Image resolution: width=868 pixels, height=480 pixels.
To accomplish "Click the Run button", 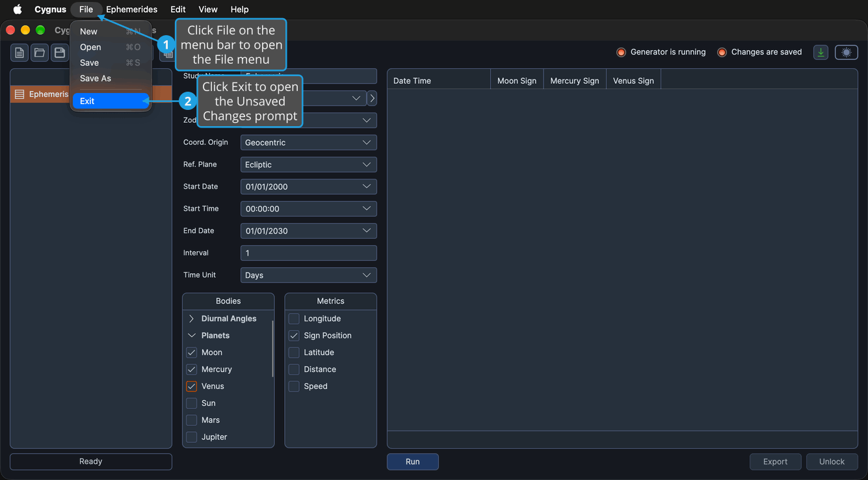I will point(413,462).
